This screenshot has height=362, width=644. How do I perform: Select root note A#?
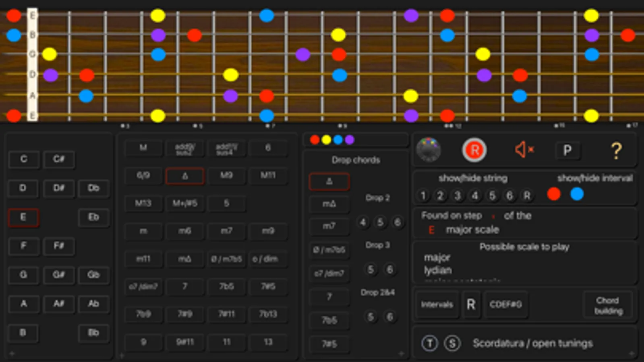click(x=59, y=304)
